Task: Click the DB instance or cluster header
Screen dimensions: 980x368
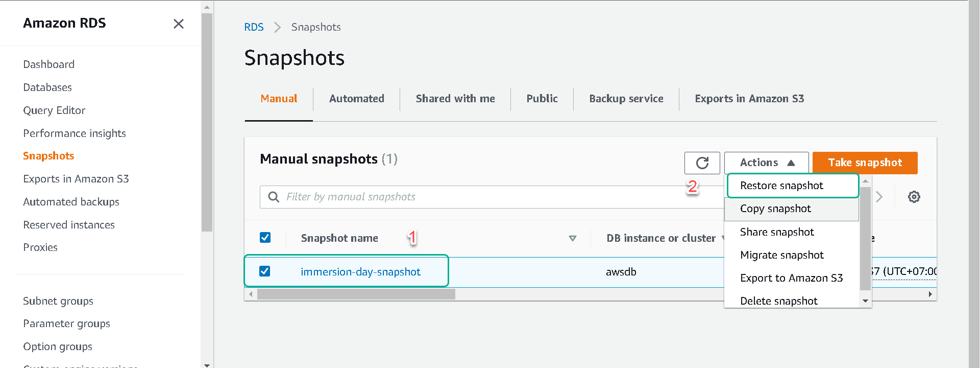Action: (661, 238)
